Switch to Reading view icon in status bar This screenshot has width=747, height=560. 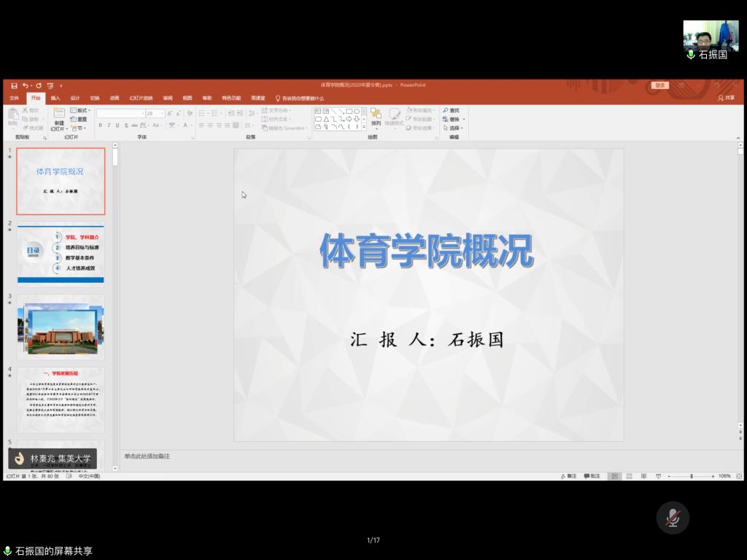[643, 476]
